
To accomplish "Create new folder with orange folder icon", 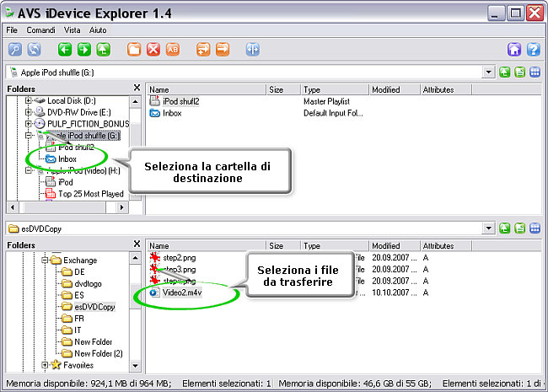I will 134,49.
